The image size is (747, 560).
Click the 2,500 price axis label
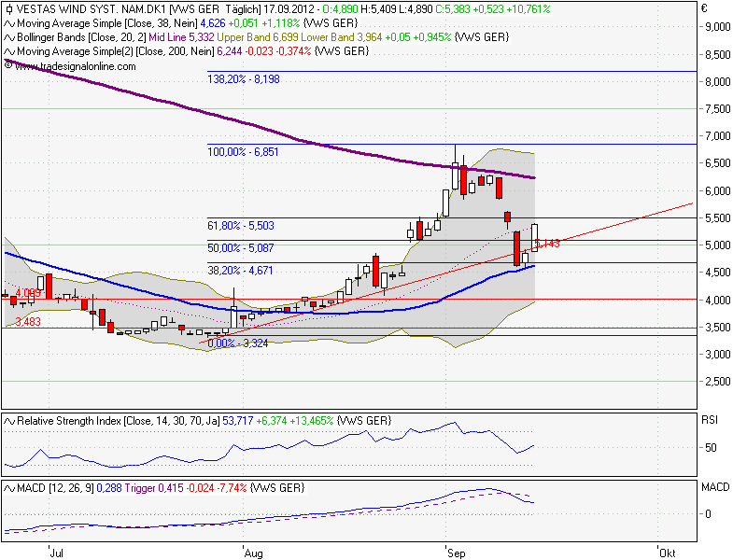(718, 382)
